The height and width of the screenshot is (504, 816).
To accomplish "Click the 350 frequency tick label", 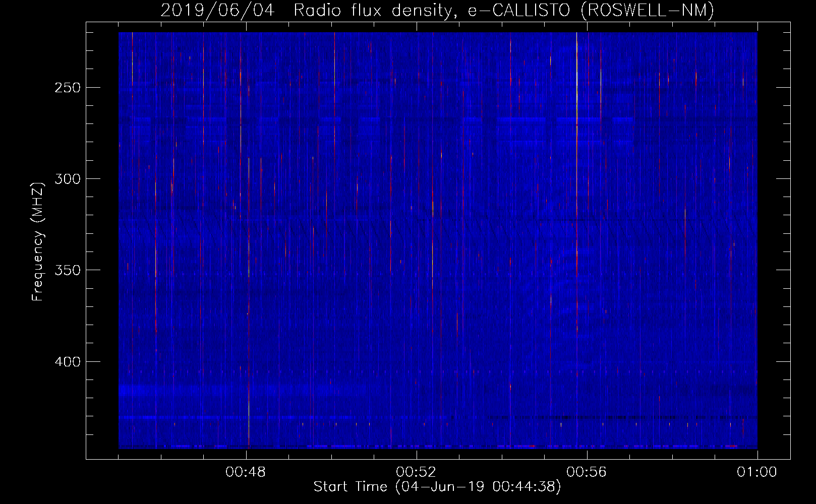I will (x=68, y=270).
